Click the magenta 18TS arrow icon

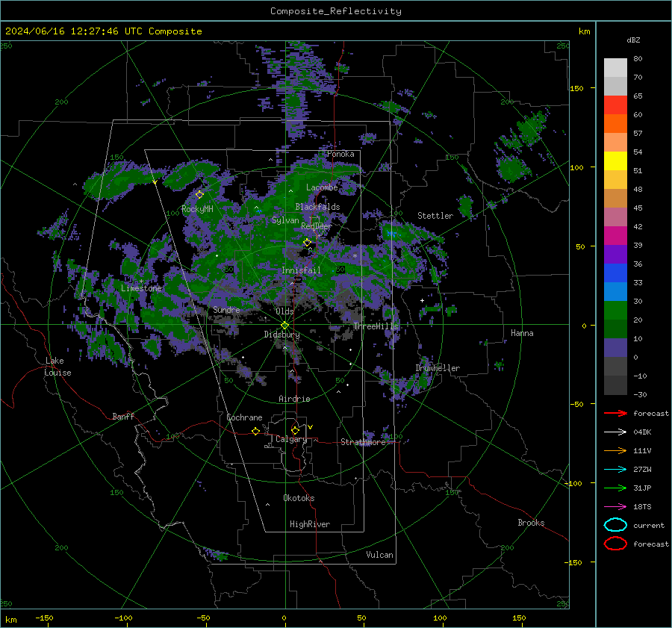coord(615,507)
